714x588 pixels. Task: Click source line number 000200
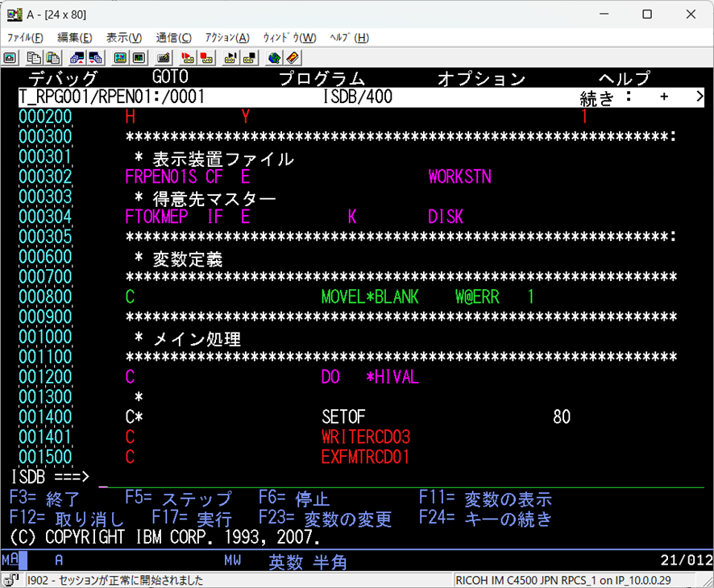coord(45,117)
